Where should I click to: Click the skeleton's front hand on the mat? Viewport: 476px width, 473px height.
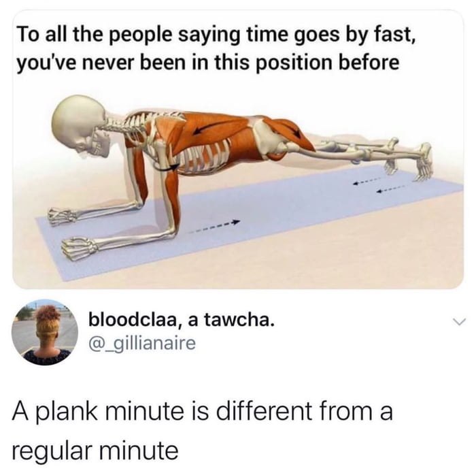point(80,248)
